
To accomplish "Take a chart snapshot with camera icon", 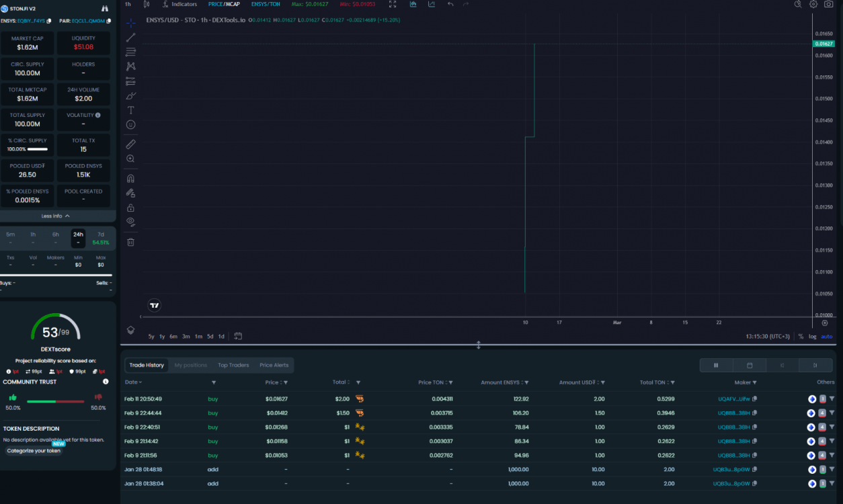I will pyautogui.click(x=828, y=4).
